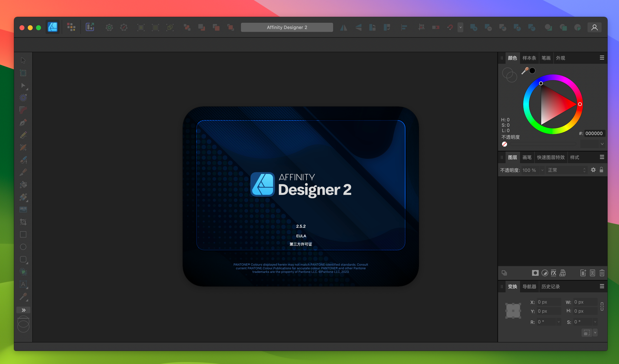Select the Text tool

(x=23, y=285)
